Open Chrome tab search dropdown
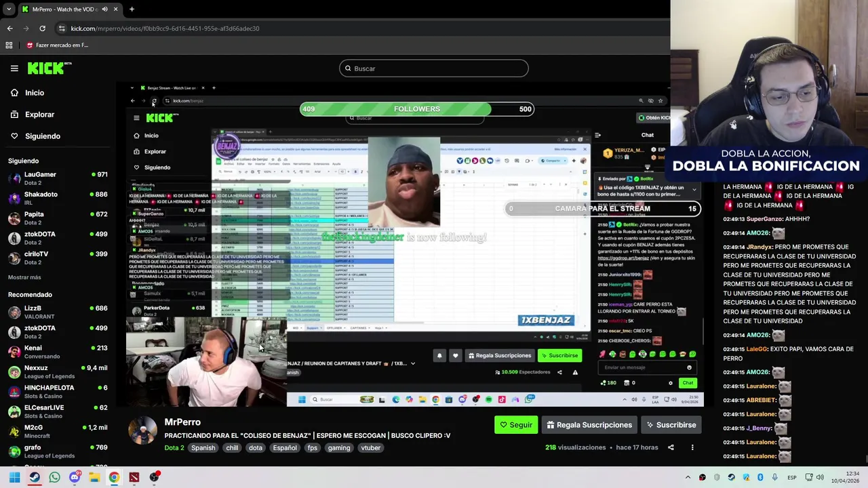This screenshot has height=488, width=868. (8, 9)
